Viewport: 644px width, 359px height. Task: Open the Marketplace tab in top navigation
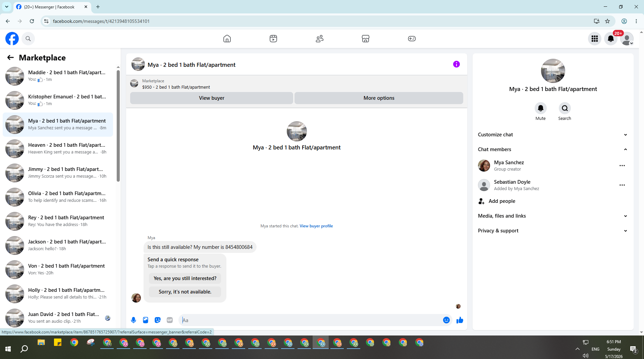pyautogui.click(x=366, y=39)
